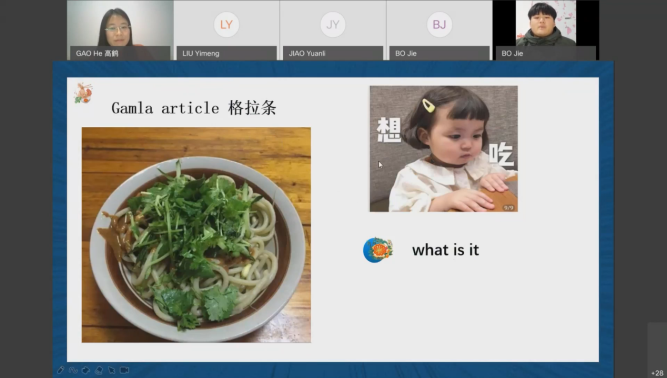Click the 'what is it' text
Viewport: 667px width, 378px height.
445,250
